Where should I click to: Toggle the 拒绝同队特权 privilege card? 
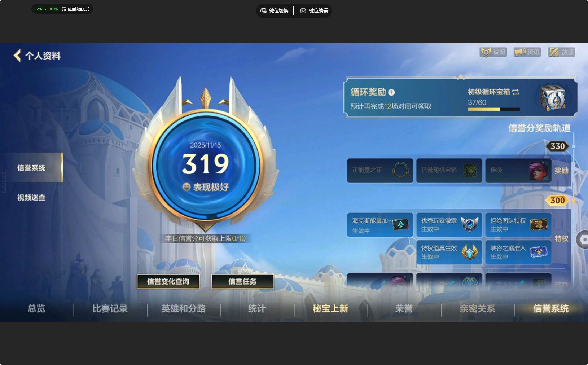coord(518,224)
